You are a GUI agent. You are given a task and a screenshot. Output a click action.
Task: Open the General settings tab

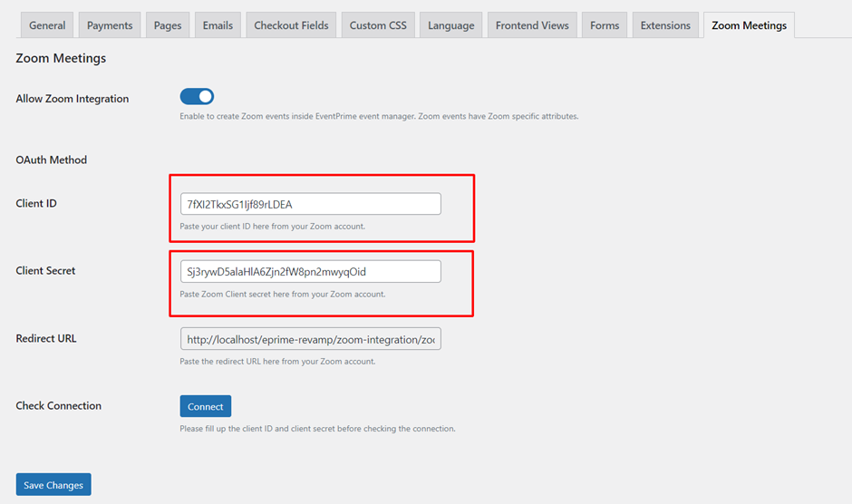[x=47, y=25]
